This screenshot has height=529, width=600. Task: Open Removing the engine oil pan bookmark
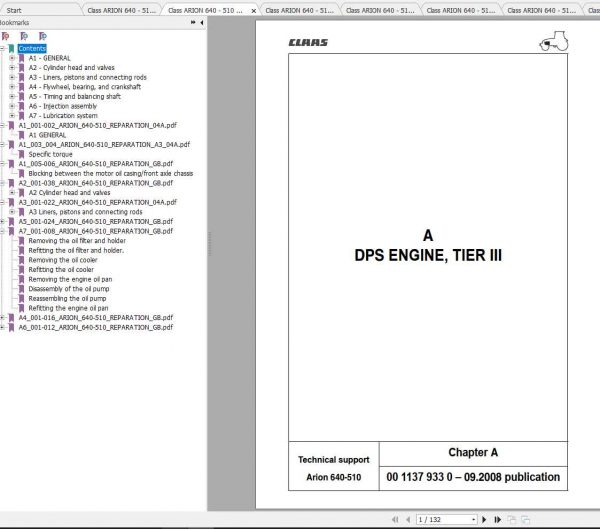pos(70,279)
